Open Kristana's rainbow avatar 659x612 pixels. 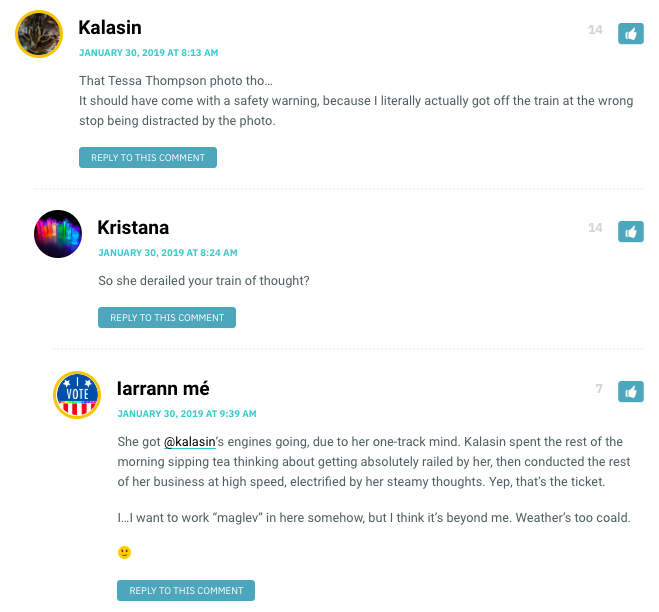[58, 234]
